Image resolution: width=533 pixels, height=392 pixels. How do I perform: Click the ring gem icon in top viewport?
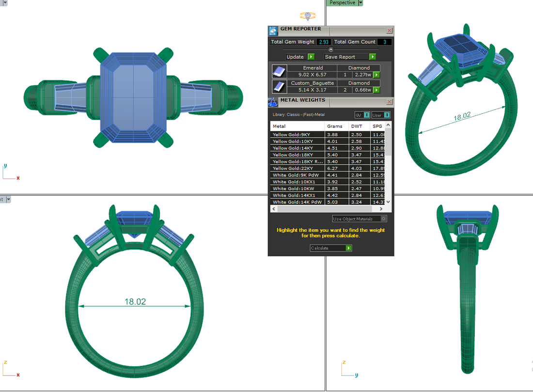[x=307, y=16]
